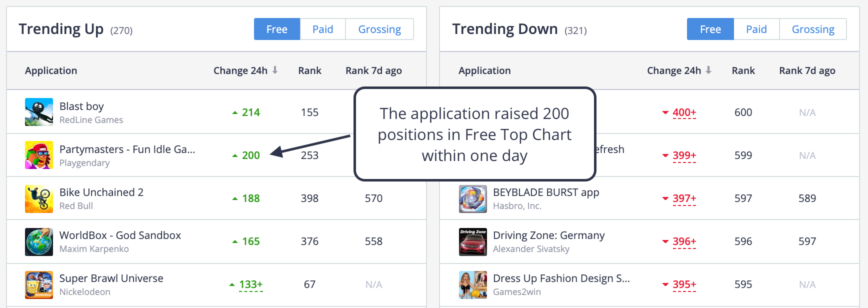Open Blast boy application link

pos(81,106)
